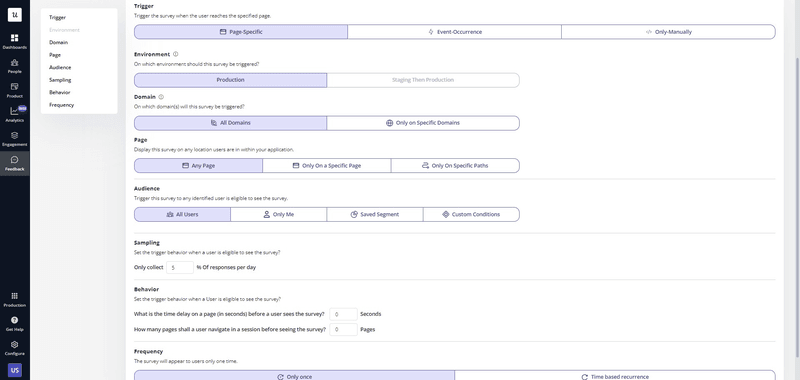Open the Product section icon
This screenshot has height=380, width=800.
tap(14, 90)
